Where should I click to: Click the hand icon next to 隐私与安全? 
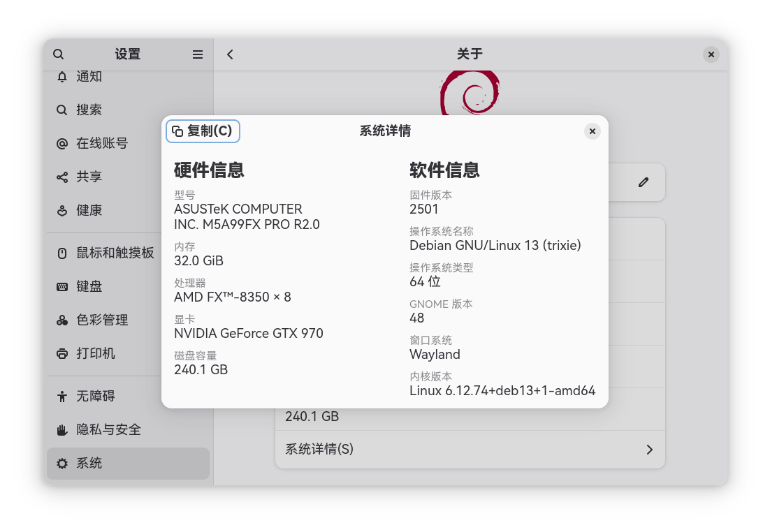(62, 430)
